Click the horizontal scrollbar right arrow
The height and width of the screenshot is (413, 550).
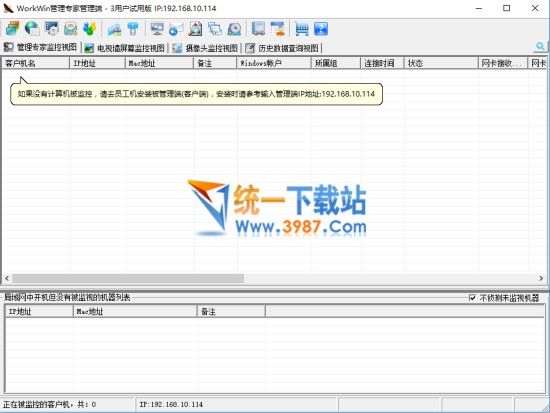click(541, 278)
